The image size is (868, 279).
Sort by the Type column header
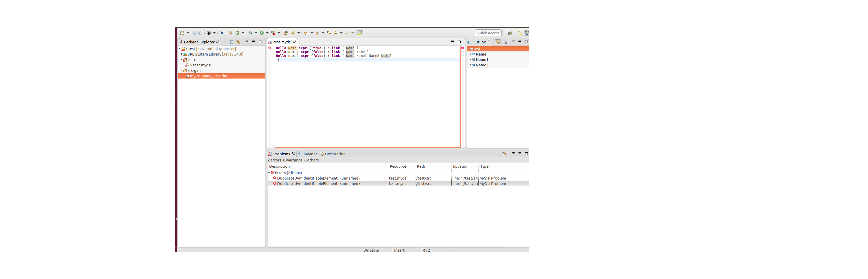click(504, 166)
